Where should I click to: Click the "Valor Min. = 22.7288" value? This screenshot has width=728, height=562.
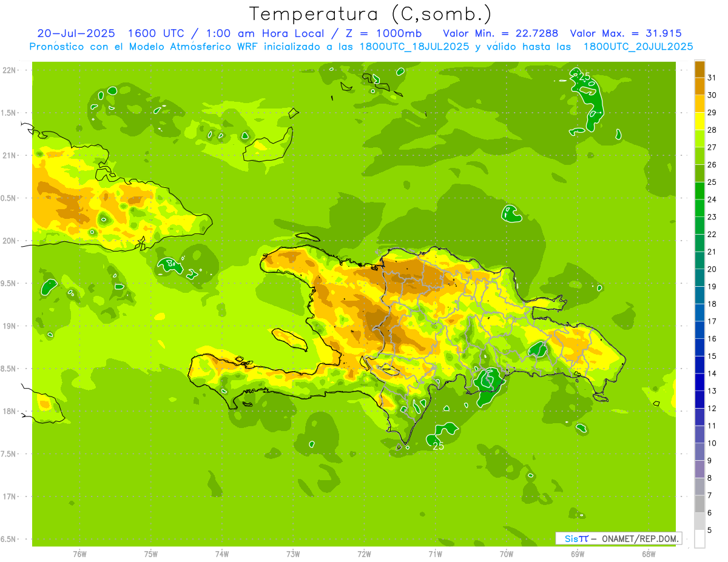501,33
